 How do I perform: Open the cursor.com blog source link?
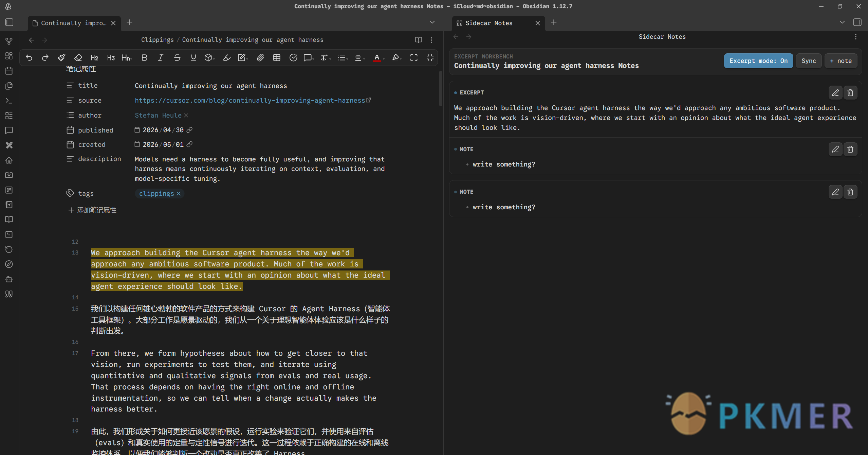250,101
